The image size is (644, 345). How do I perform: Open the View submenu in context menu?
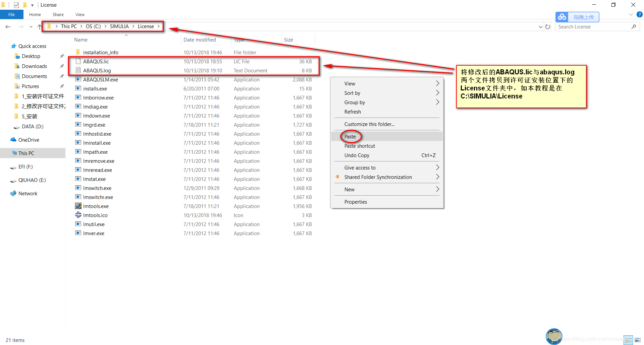coord(387,84)
